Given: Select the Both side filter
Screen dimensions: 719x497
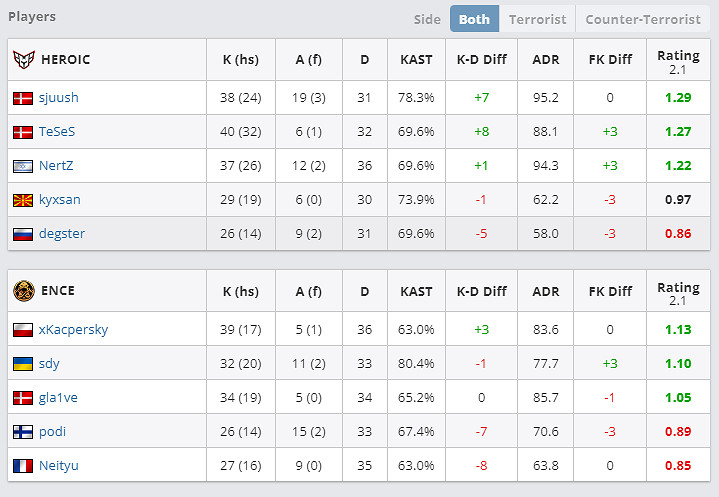Looking at the screenshot, I should (x=474, y=19).
